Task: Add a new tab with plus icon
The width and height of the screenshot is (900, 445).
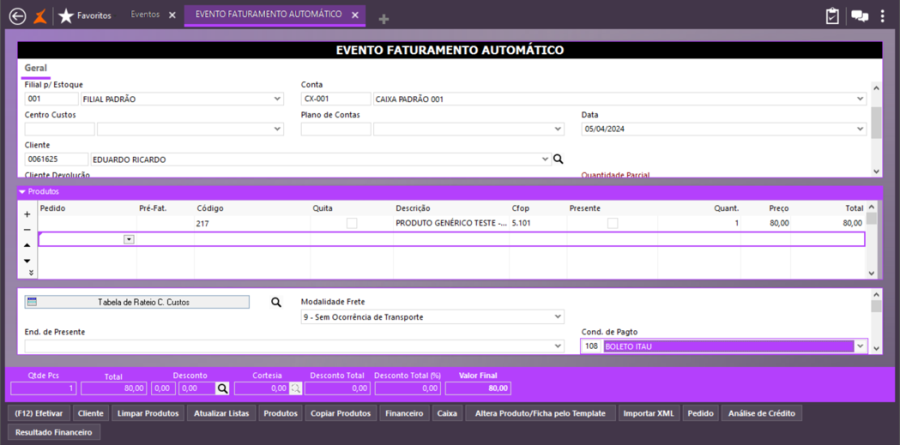Action: [x=384, y=20]
